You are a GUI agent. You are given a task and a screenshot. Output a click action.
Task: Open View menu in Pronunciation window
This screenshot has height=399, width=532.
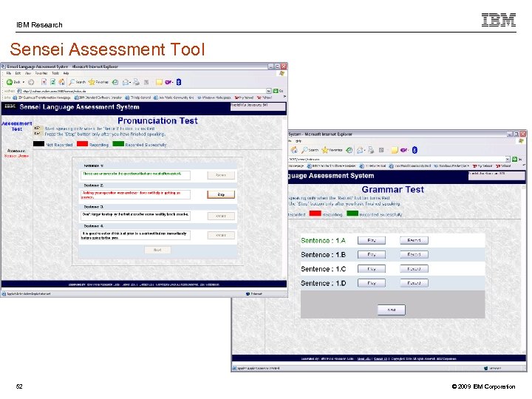point(28,73)
